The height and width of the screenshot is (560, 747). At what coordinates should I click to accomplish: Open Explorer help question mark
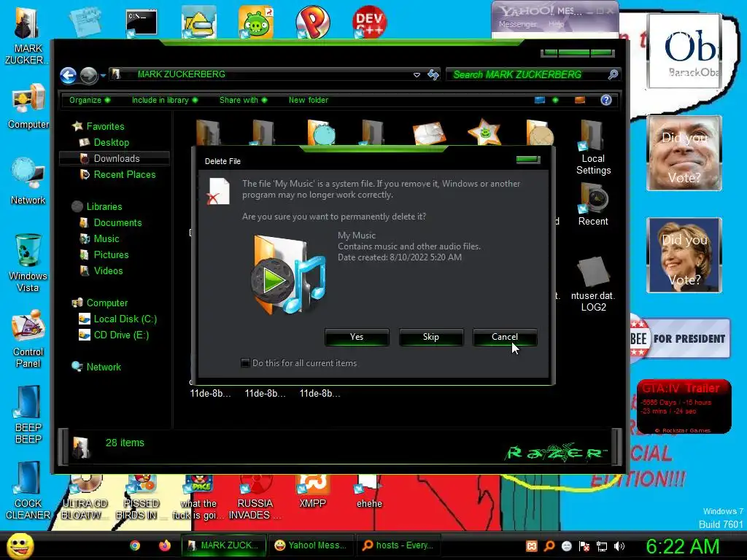606,100
